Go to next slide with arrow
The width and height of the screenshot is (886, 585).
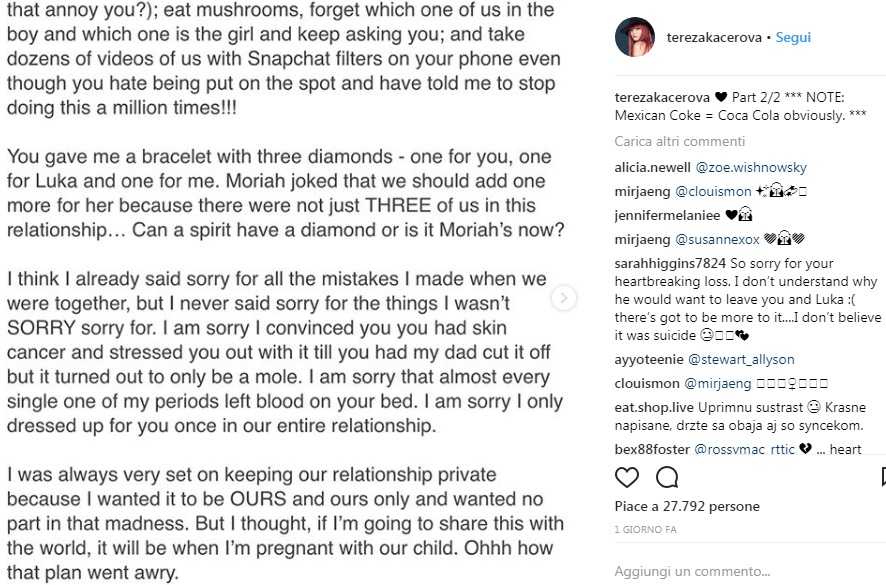[564, 297]
